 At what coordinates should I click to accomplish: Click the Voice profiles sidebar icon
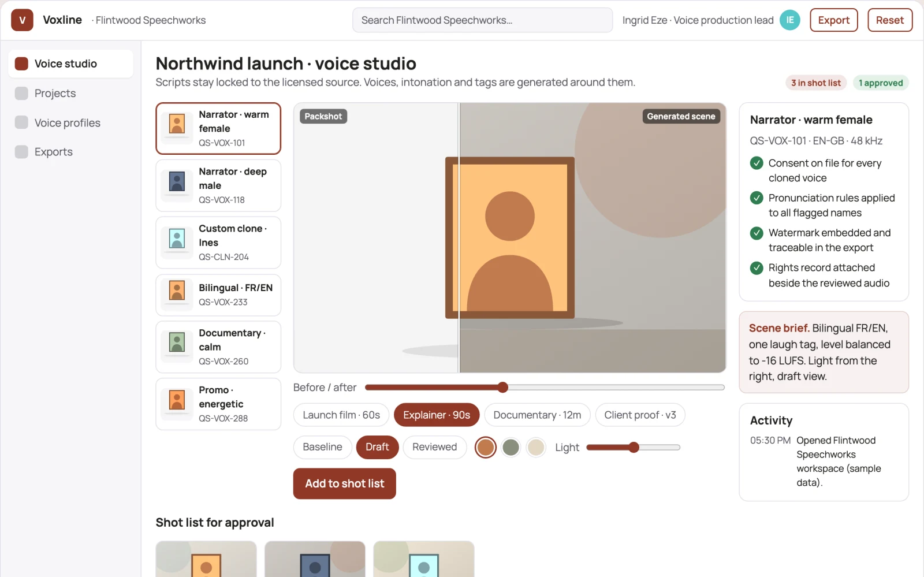[x=21, y=122]
